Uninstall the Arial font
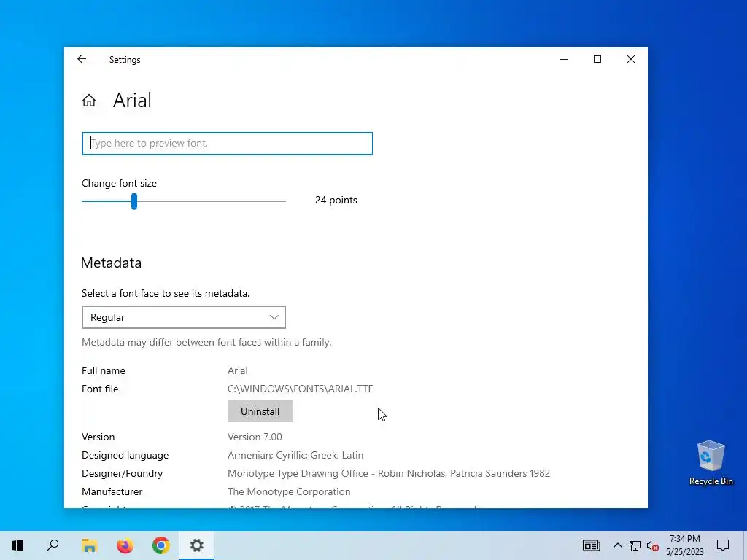 tap(260, 411)
